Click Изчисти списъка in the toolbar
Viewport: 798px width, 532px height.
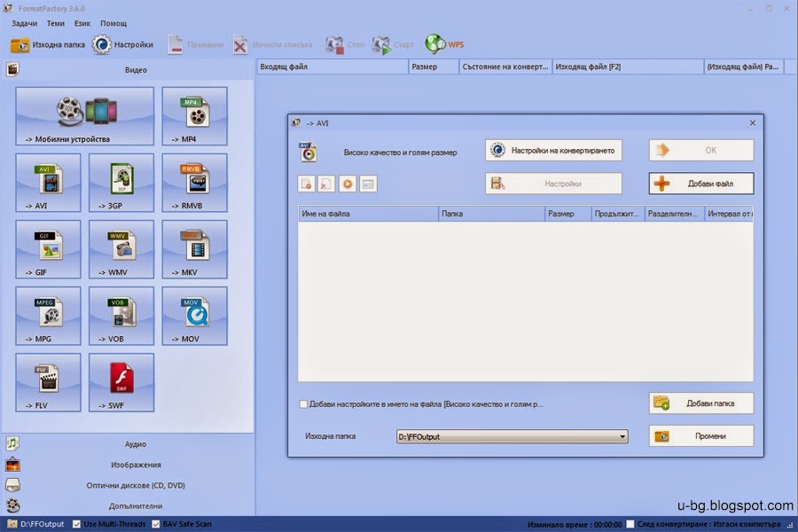(273, 45)
